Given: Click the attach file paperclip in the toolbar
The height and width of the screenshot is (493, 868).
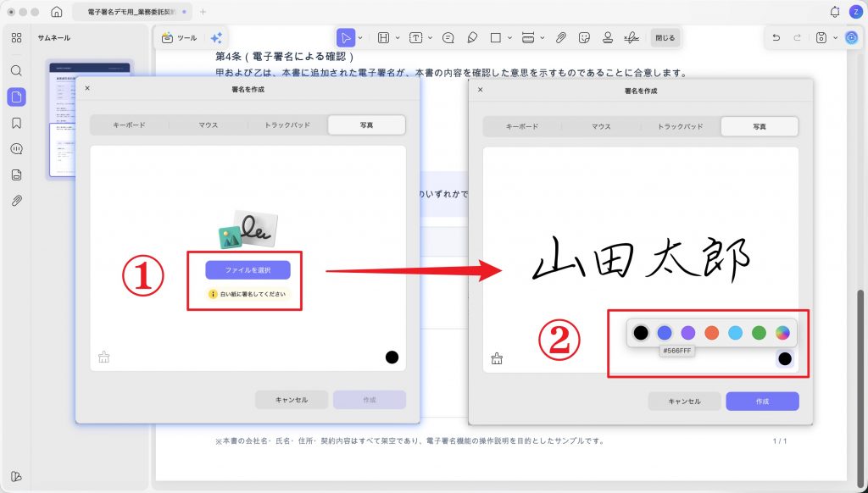Looking at the screenshot, I should [x=561, y=37].
